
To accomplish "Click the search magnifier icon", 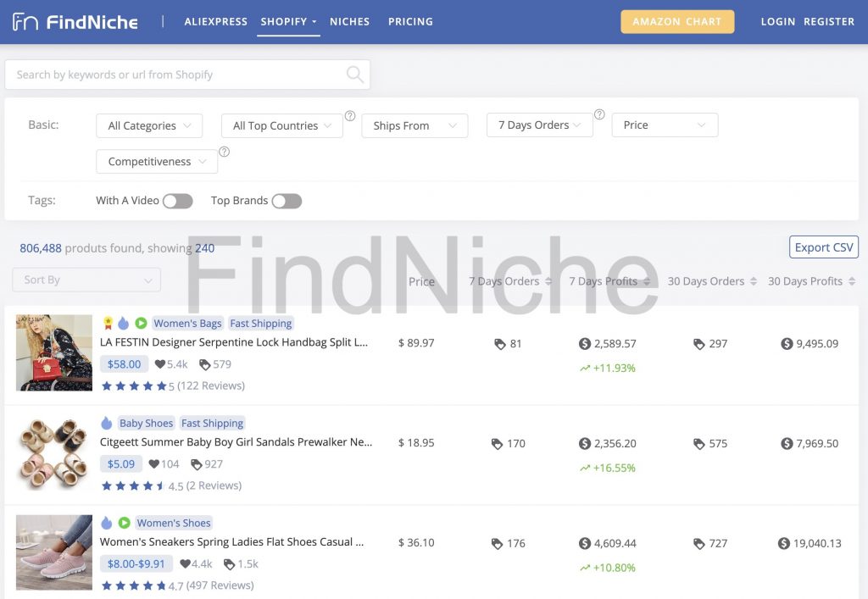I will pos(354,74).
